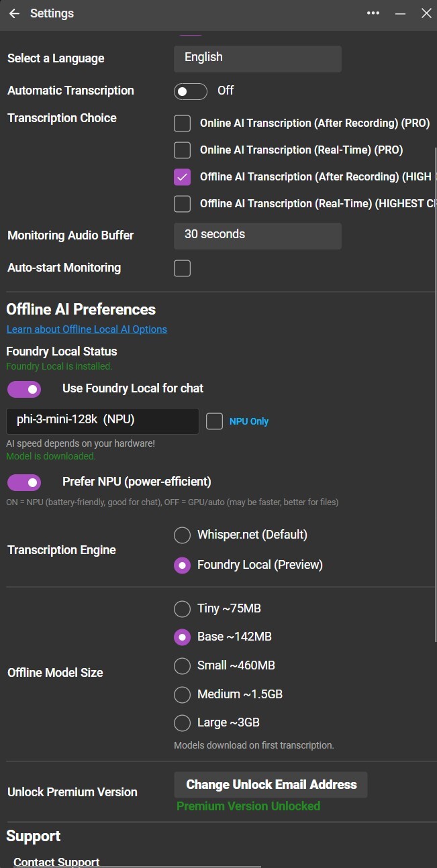Choose the Large ~3GB offline model
437x868 pixels.
[182, 723]
